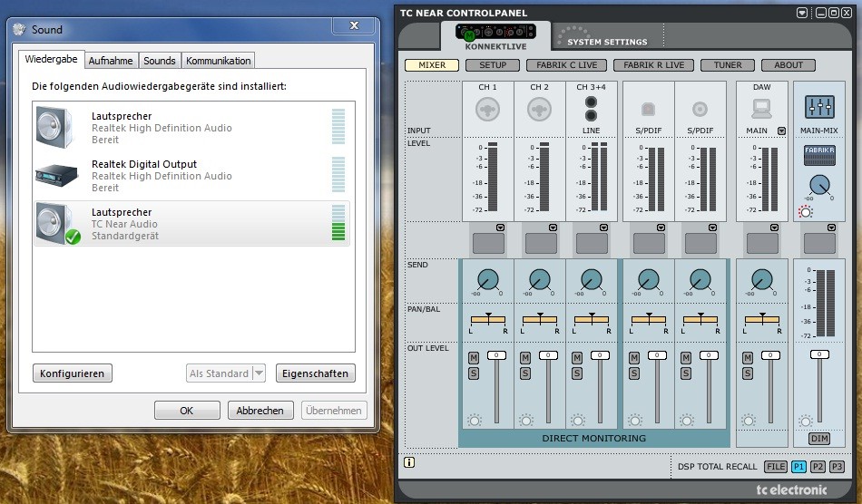Image resolution: width=862 pixels, height=504 pixels.
Task: Click the CH 2 combo jack input icon
Action: click(x=539, y=110)
